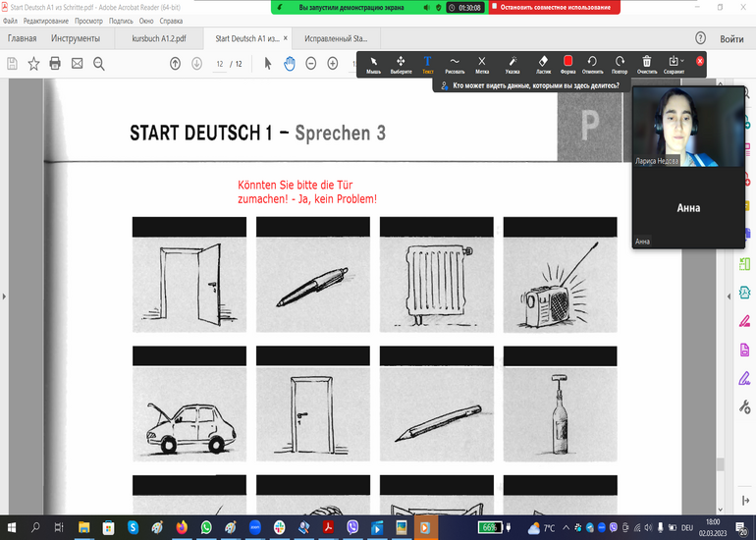This screenshot has width=756, height=540.
Task: Click the page number input field
Action: [x=221, y=64]
